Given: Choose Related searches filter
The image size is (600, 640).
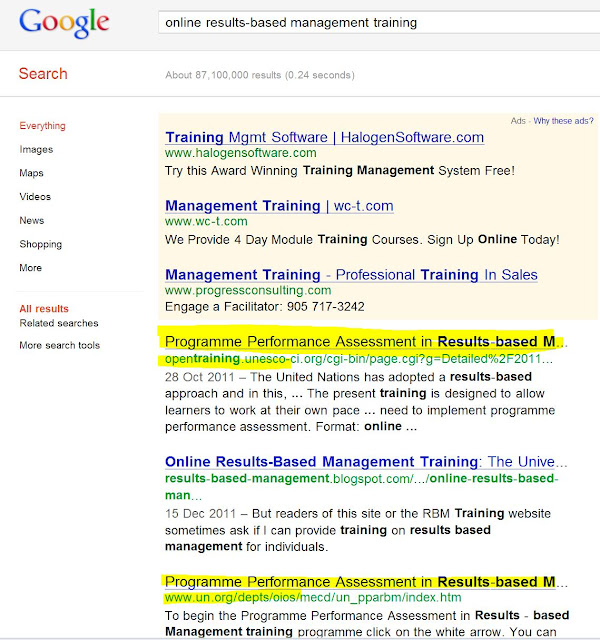Looking at the screenshot, I should coord(59,323).
